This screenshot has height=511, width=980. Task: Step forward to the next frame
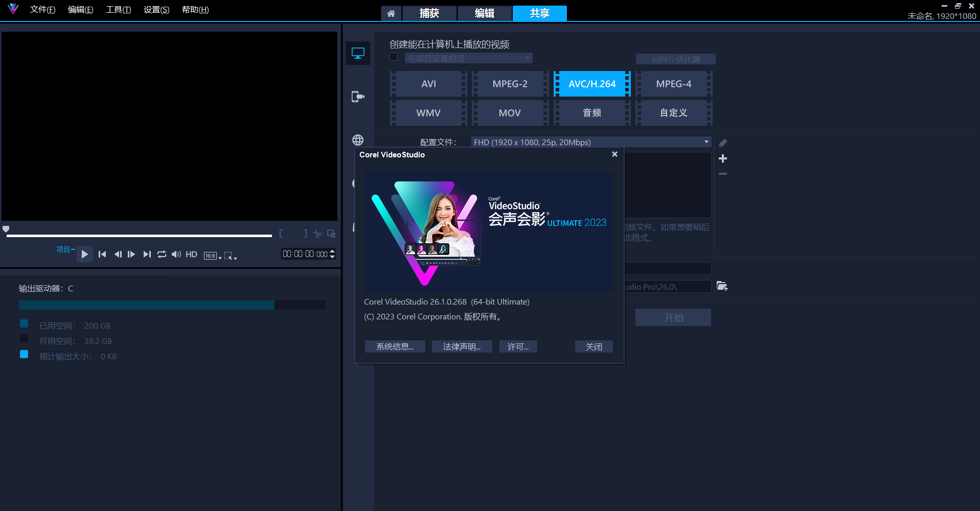click(131, 254)
